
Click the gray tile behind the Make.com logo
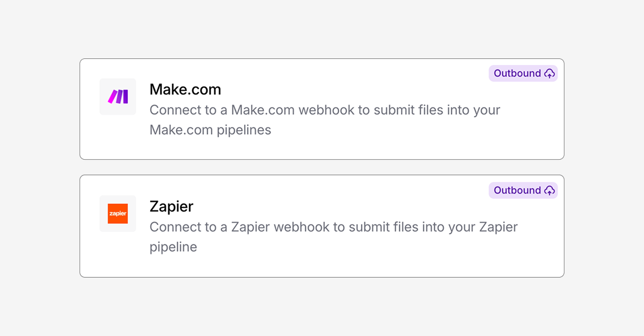click(x=118, y=96)
